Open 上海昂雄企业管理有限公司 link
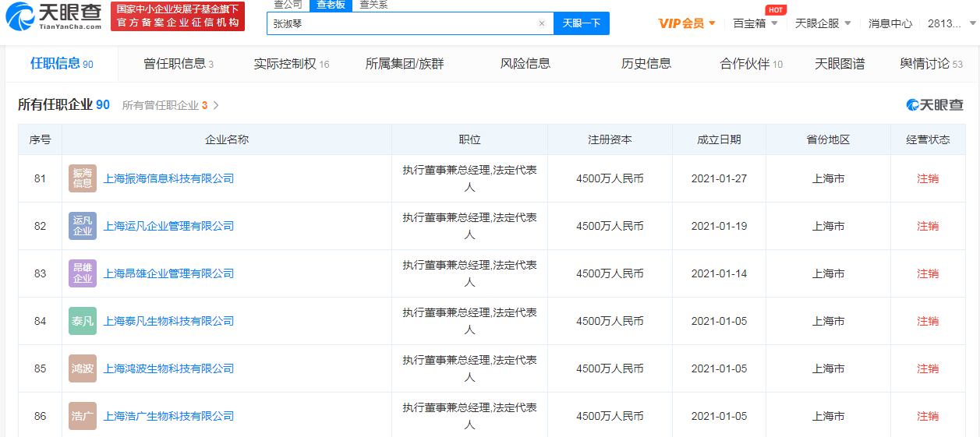Screen dimensions: 980x437 point(168,273)
